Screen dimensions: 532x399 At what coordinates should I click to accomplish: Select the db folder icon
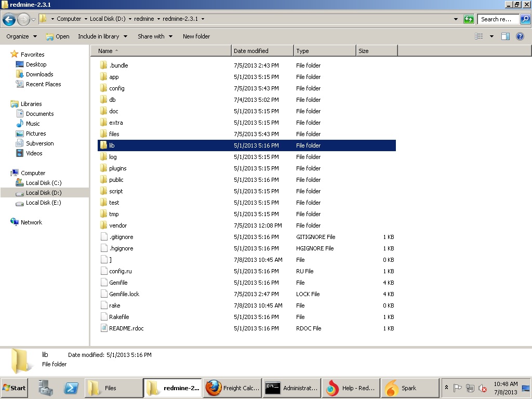103,99
